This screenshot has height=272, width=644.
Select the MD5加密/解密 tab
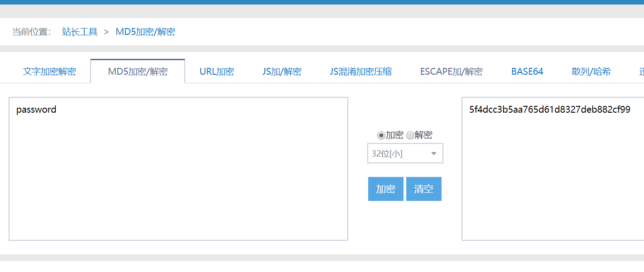(x=138, y=72)
